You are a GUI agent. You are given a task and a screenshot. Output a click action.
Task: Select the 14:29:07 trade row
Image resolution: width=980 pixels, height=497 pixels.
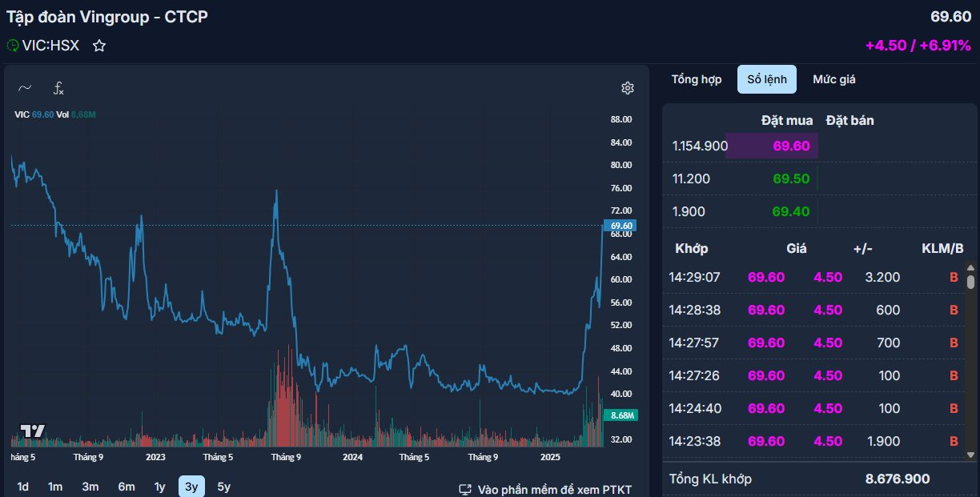pos(814,277)
